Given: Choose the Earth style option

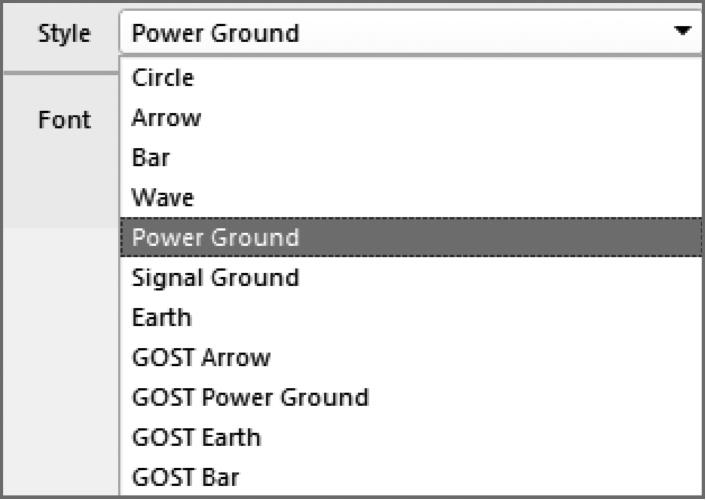Looking at the screenshot, I should [x=161, y=318].
